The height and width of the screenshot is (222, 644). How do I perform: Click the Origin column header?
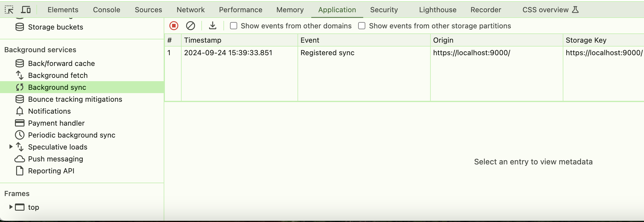tap(496, 40)
